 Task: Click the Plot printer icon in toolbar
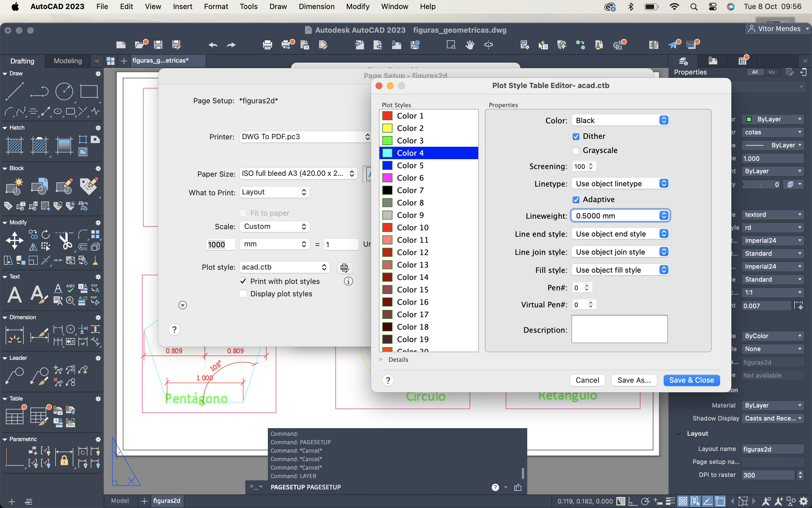267,45
